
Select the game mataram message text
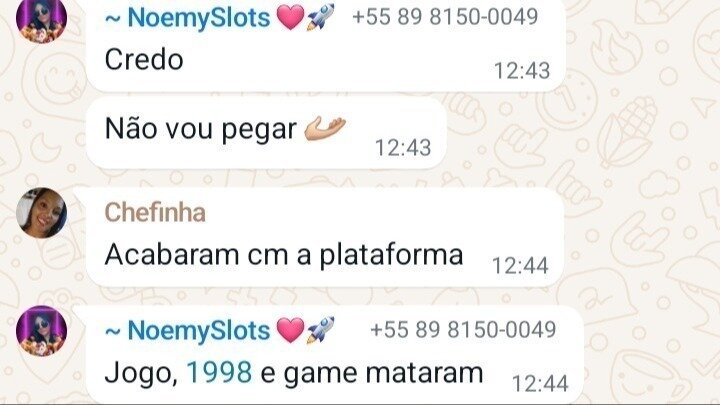tap(383, 373)
